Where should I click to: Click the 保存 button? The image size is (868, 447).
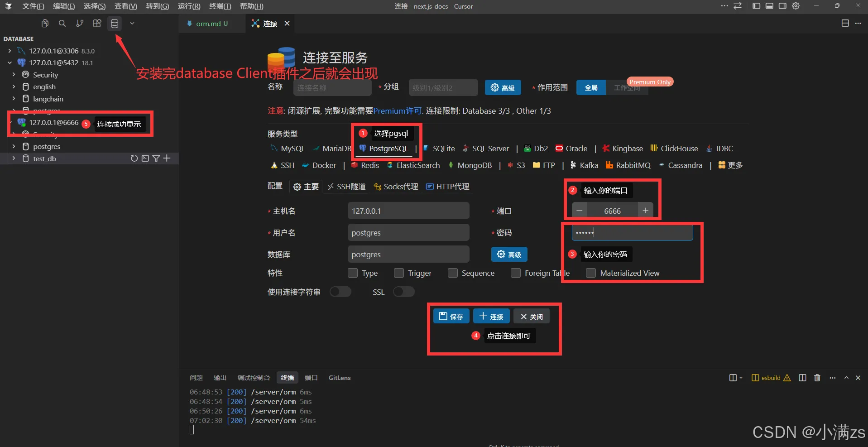[x=451, y=316]
